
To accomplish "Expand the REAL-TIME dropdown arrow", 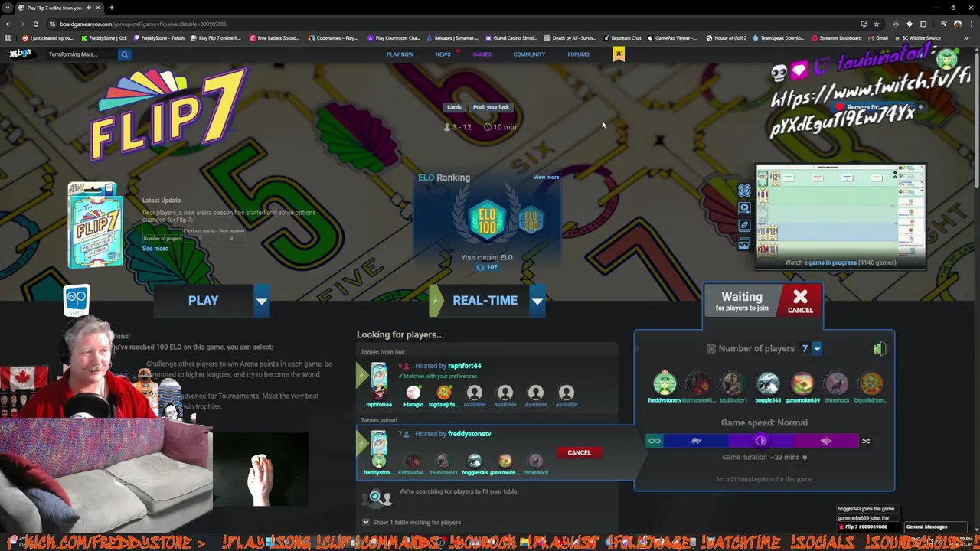I will pyautogui.click(x=537, y=301).
